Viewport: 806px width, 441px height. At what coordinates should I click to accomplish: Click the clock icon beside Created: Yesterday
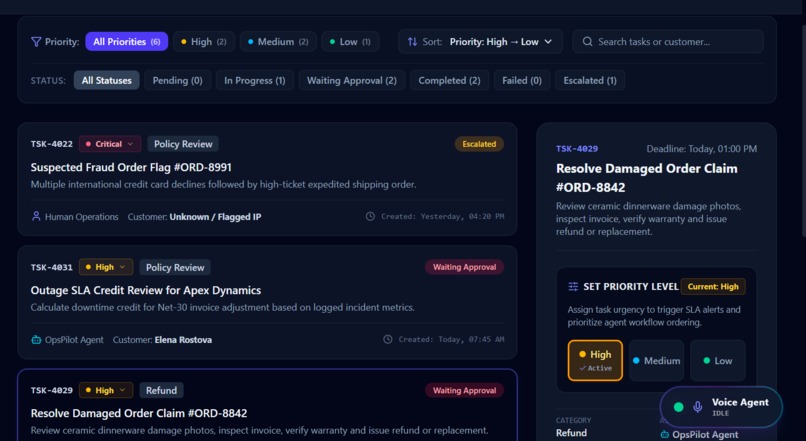click(x=370, y=216)
